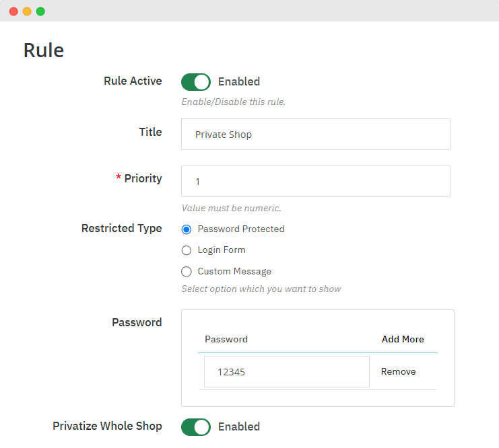Click the 'Enable/Disable this rule' help text

pyautogui.click(x=233, y=102)
